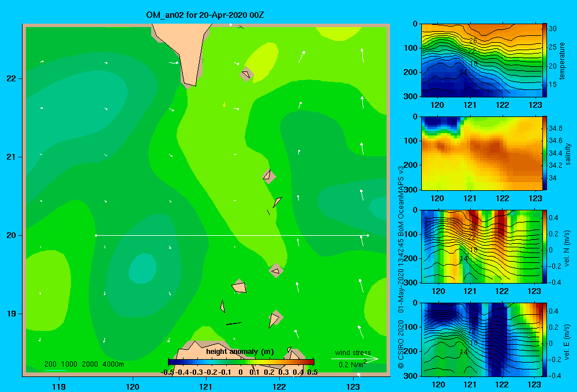Click the low-anomaly eddy center near 120E 19.5N
The image size is (577, 392).
coord(143,269)
